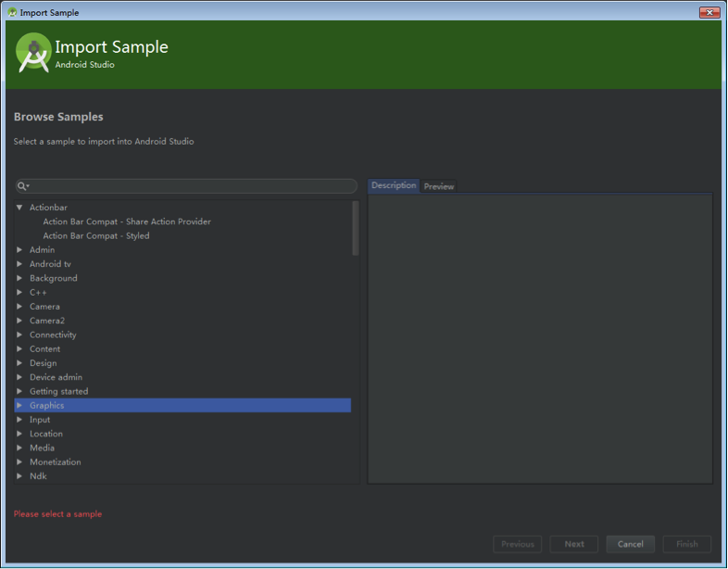Expand the Content category arrow
This screenshot has width=728, height=569.
click(19, 348)
